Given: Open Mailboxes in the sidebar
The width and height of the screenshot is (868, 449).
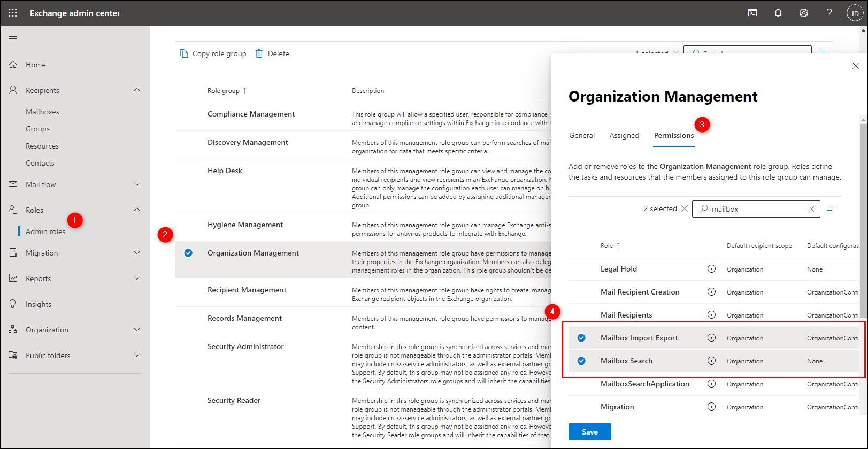Looking at the screenshot, I should click(x=42, y=112).
